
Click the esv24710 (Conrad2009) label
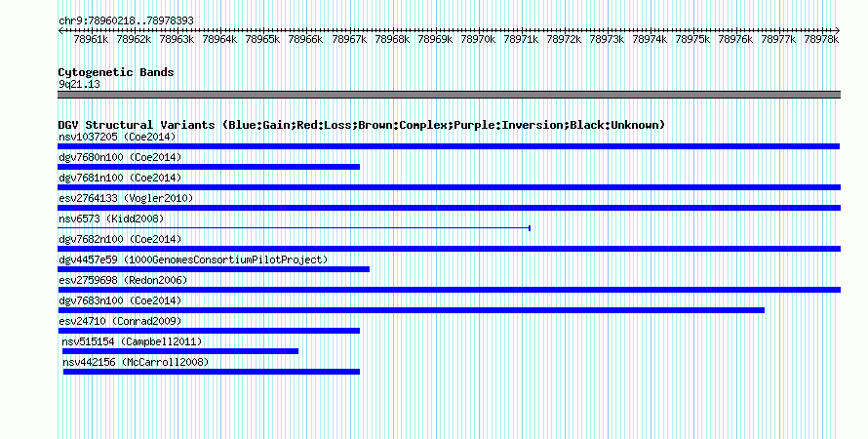120,321
